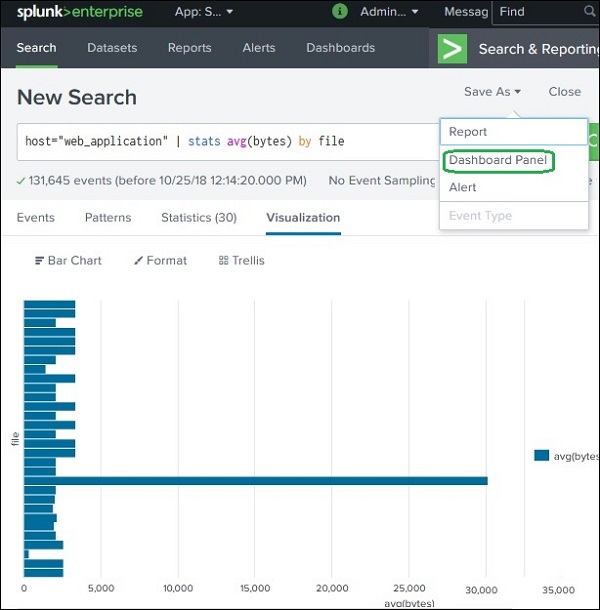Toggle the Save As dropdown menu
This screenshot has width=600, height=610.
tap(492, 91)
